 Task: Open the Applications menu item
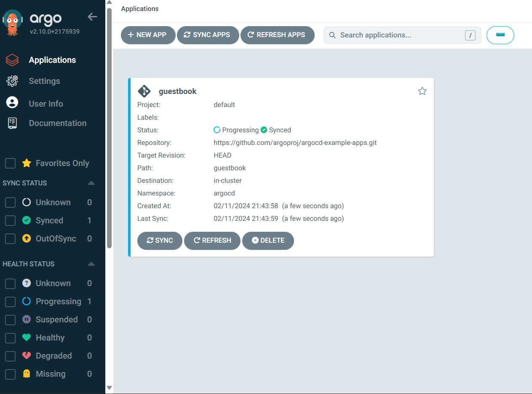click(52, 60)
